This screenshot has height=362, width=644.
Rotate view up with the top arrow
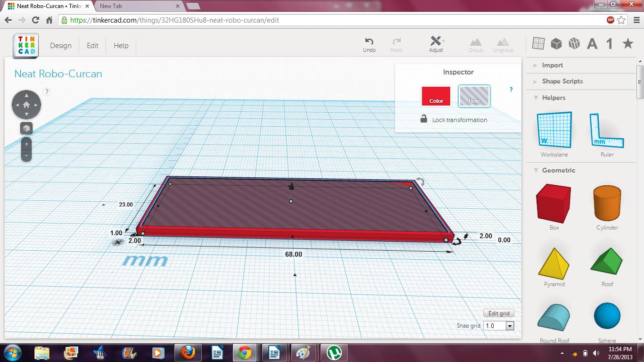[26, 95]
